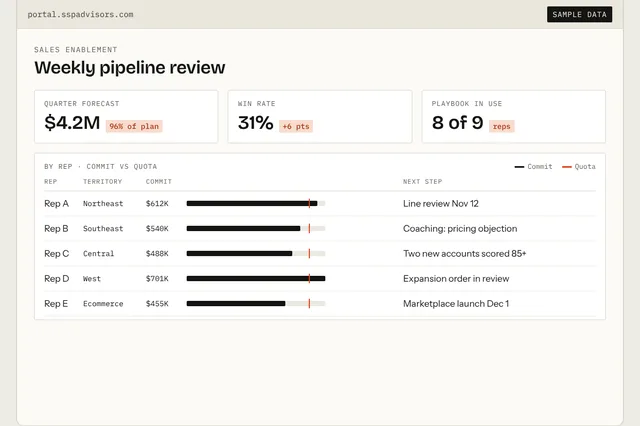
Task: Select Rep D in the table
Action: 56,279
